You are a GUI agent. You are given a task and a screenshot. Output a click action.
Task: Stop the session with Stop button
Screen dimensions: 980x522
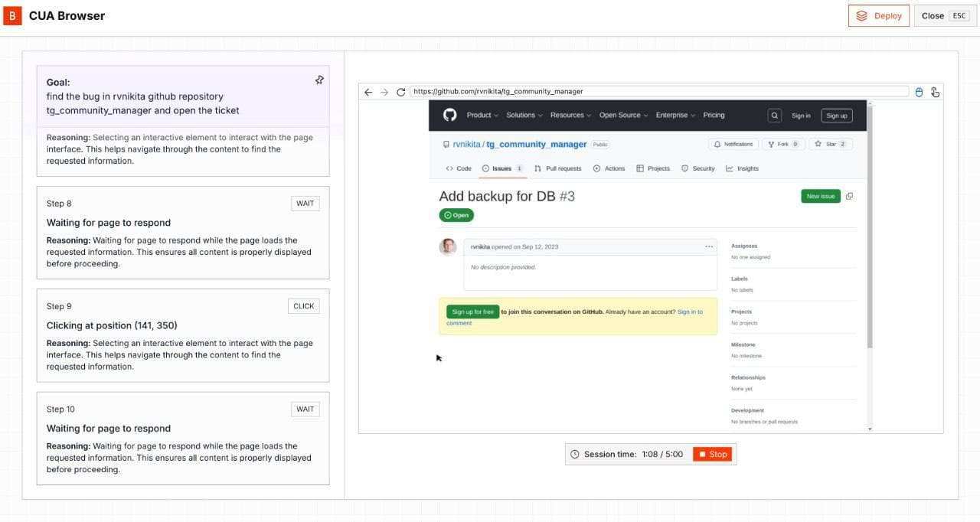pyautogui.click(x=712, y=454)
